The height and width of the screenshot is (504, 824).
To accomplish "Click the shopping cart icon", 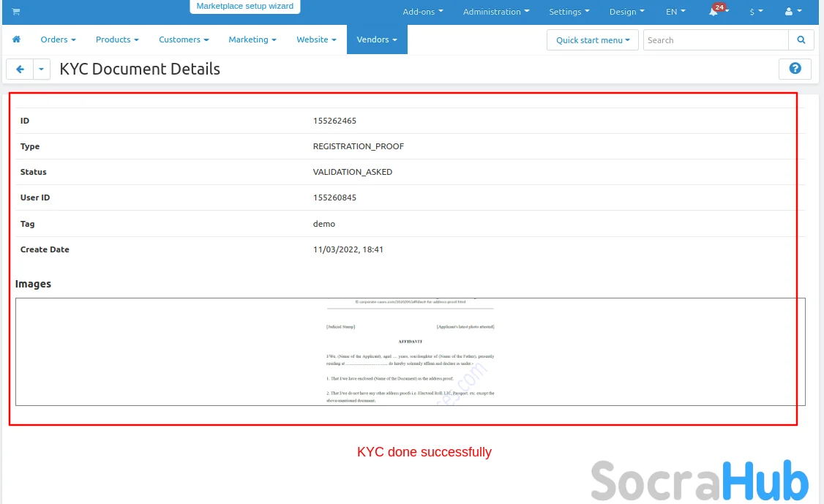I will tap(16, 12).
